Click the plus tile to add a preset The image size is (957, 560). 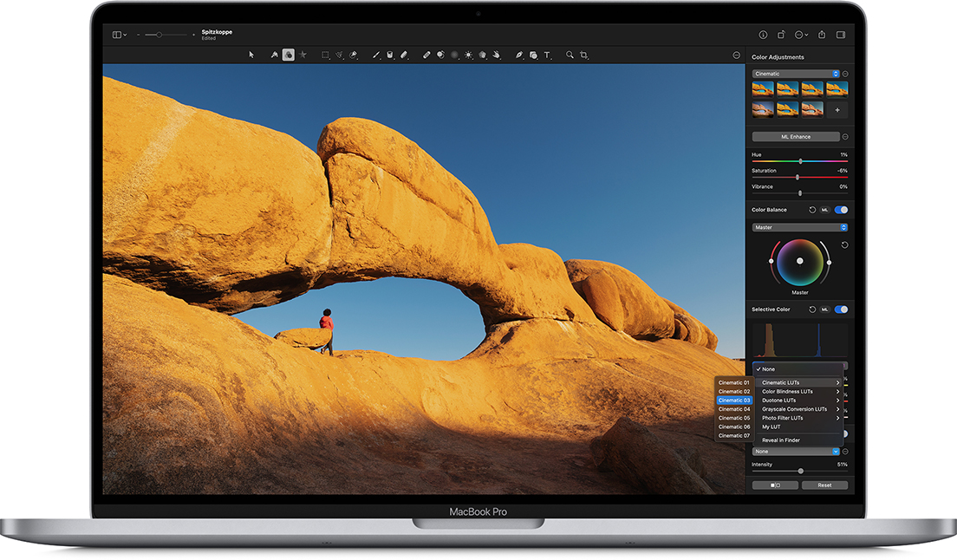pyautogui.click(x=837, y=109)
